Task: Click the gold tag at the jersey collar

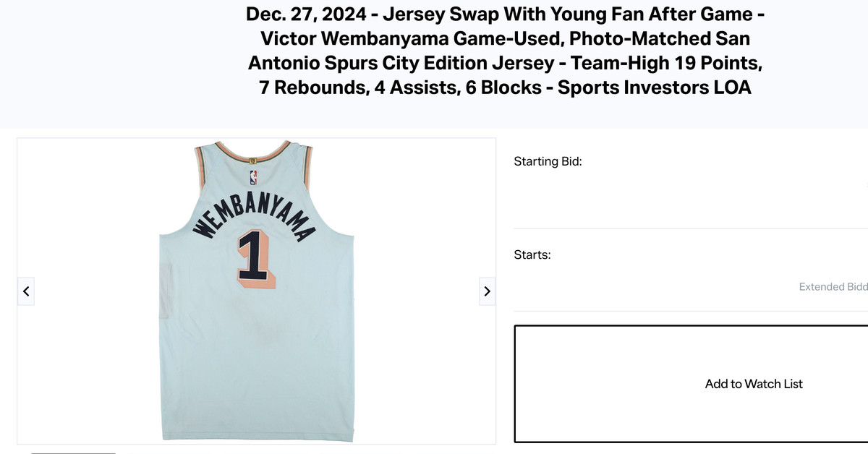Action: 253,162
